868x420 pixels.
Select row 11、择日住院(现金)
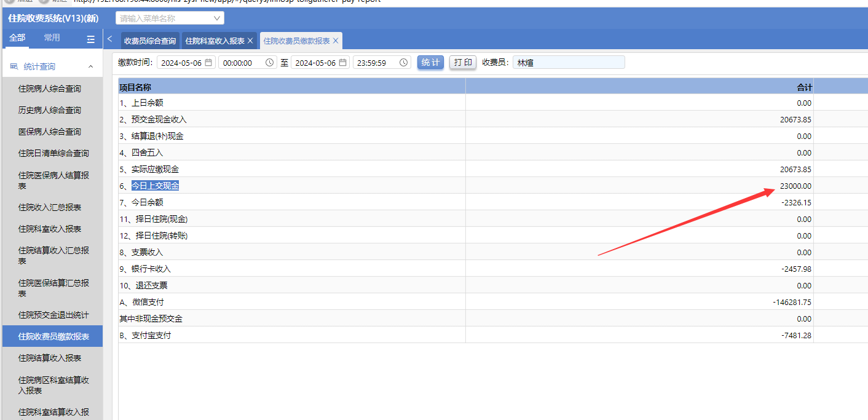tap(493, 219)
